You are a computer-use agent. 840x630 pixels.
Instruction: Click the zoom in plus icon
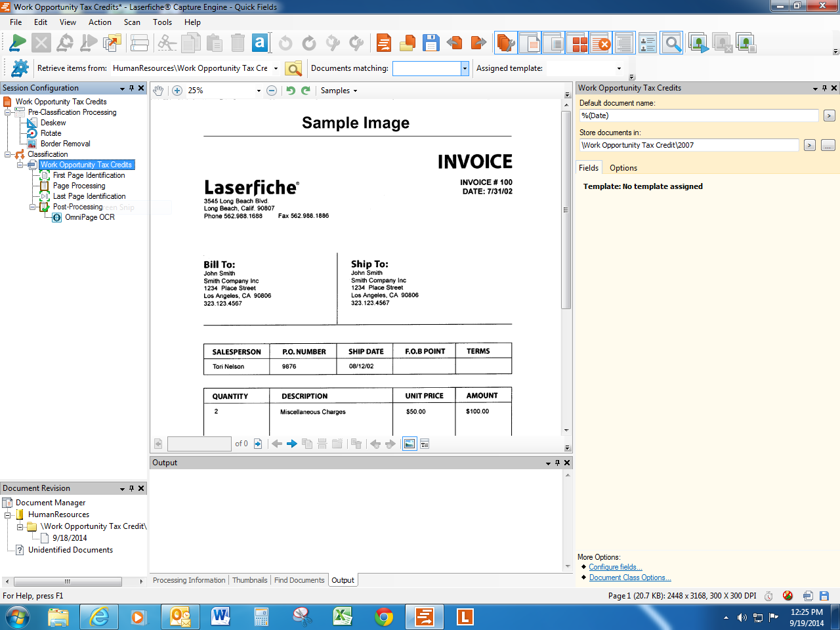[177, 91]
